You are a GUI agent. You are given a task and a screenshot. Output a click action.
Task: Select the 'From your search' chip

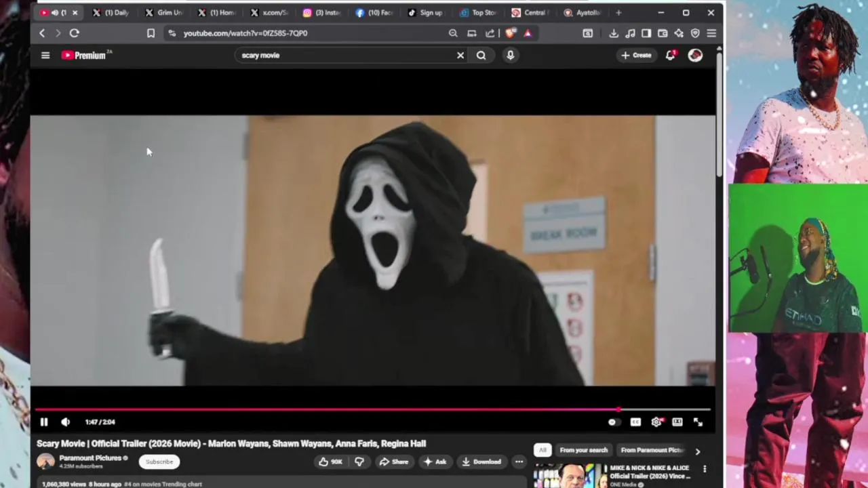click(583, 450)
